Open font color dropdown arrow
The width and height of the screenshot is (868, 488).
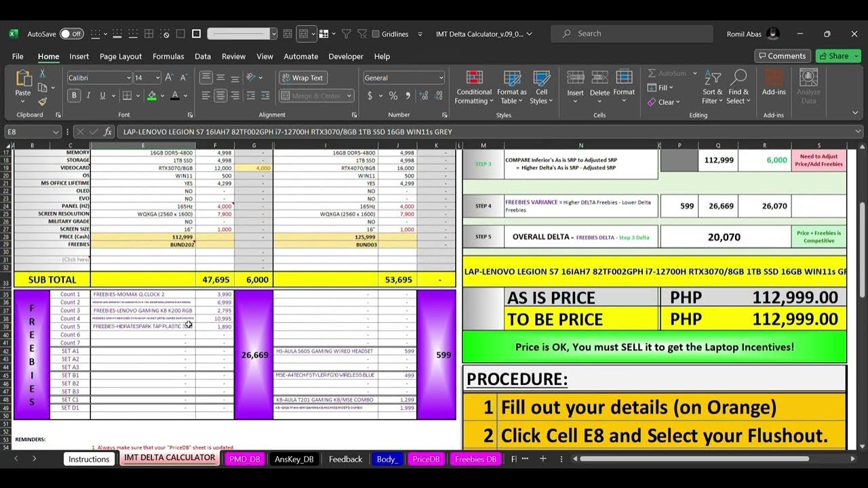(x=186, y=96)
